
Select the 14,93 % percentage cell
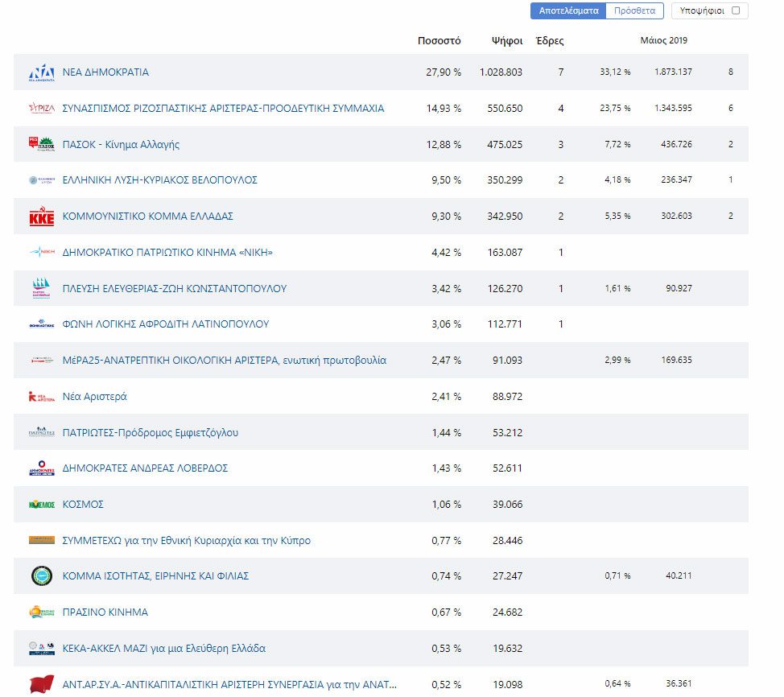click(x=444, y=108)
